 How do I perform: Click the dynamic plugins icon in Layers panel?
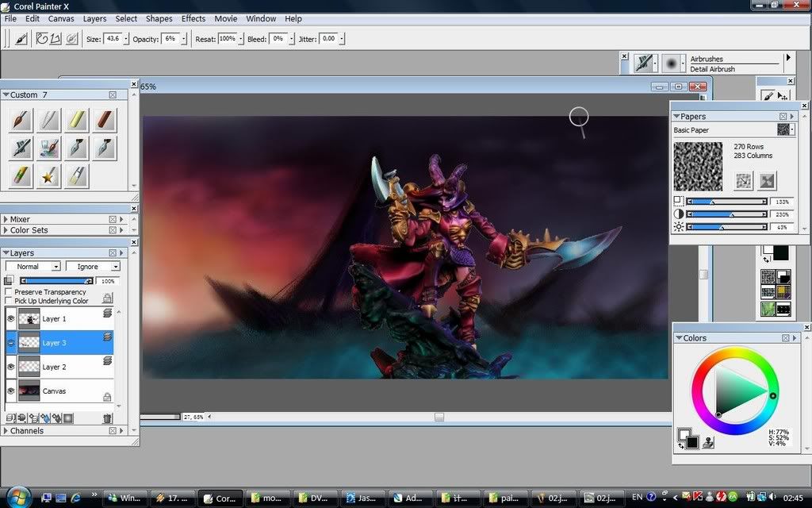(21, 418)
